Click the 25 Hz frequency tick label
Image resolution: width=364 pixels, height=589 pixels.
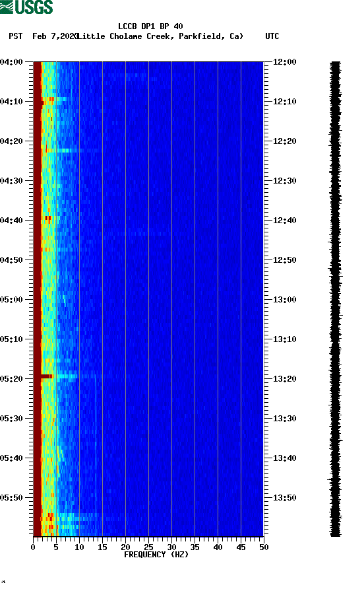pyautogui.click(x=148, y=547)
